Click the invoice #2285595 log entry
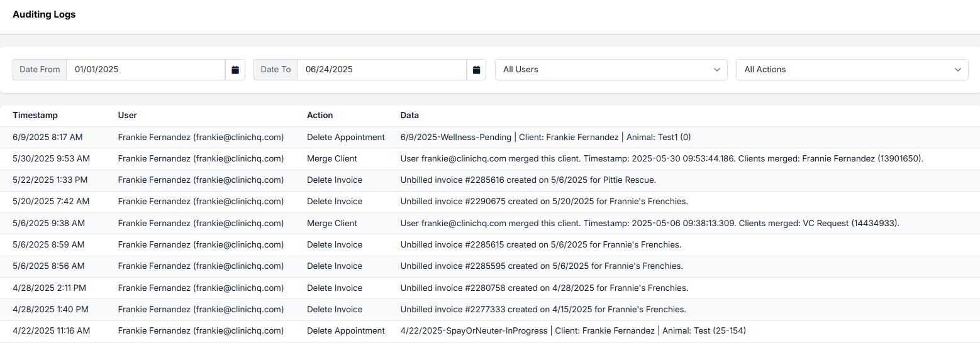The height and width of the screenshot is (343, 980). pyautogui.click(x=541, y=266)
